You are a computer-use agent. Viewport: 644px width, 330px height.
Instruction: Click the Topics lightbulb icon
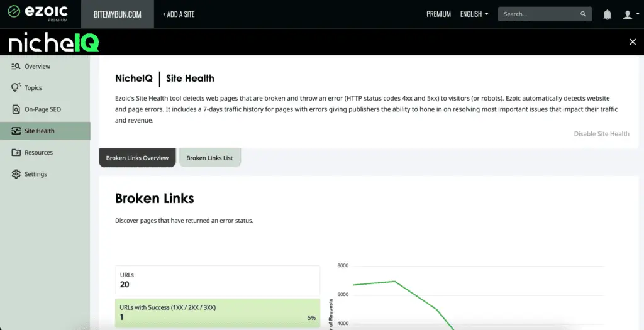tap(16, 87)
